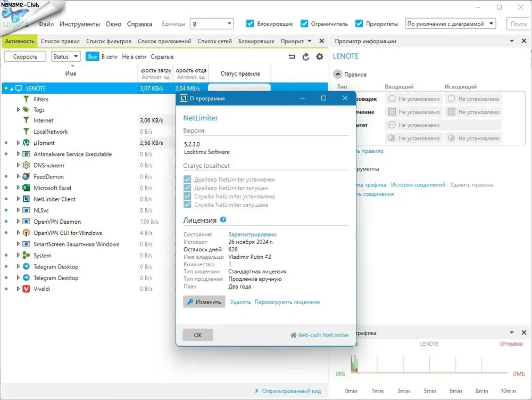Click the OpenVPN Daemon icon
The width and height of the screenshot is (532, 400).
(26, 222)
